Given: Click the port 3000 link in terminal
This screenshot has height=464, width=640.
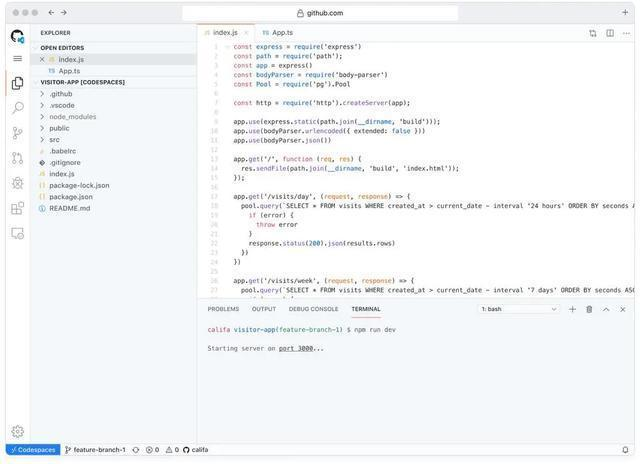Looking at the screenshot, I should pos(296,349).
